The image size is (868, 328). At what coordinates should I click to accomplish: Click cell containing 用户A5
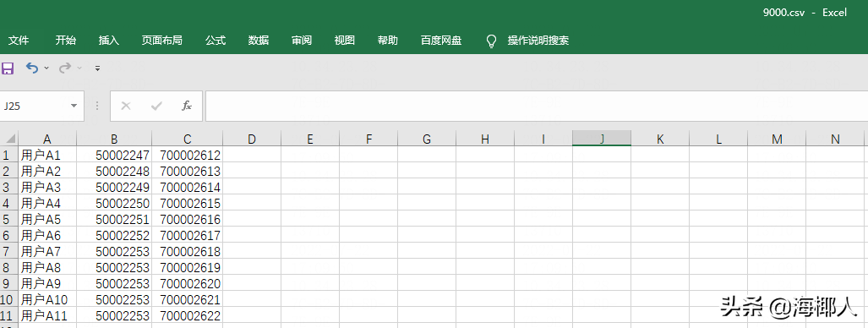47,220
